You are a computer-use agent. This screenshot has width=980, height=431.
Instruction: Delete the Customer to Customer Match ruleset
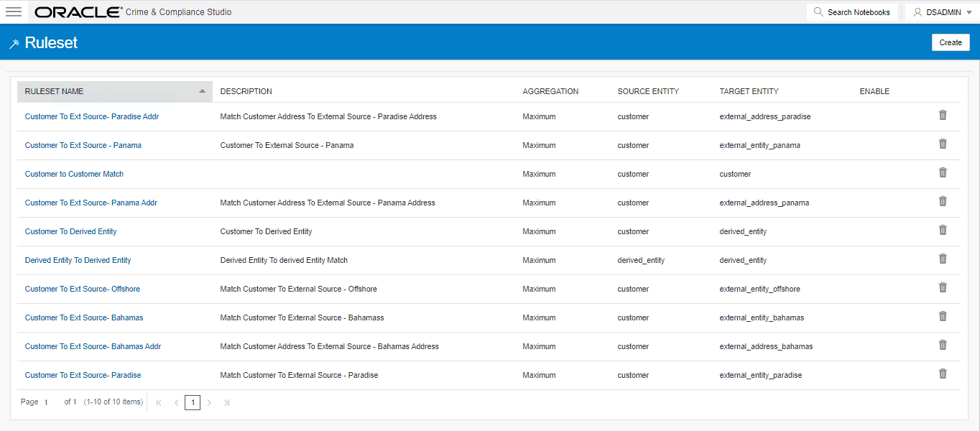pos(943,172)
